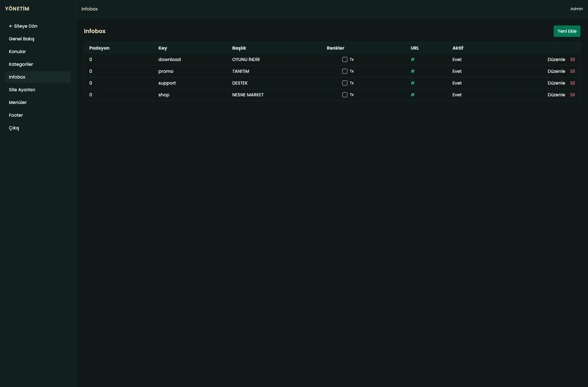Log out using Çıkış
588x387 pixels.
point(14,128)
